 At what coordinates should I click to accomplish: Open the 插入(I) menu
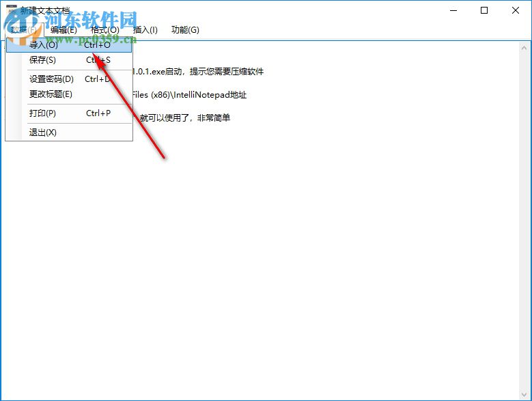point(145,30)
